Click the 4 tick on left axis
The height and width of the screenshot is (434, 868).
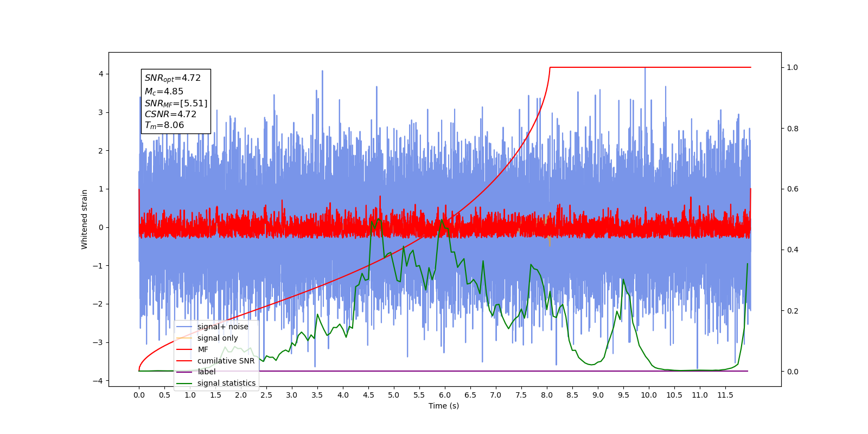101,74
